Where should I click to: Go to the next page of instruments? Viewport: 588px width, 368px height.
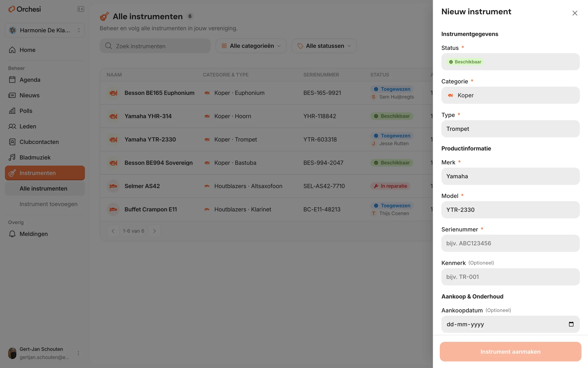155,231
